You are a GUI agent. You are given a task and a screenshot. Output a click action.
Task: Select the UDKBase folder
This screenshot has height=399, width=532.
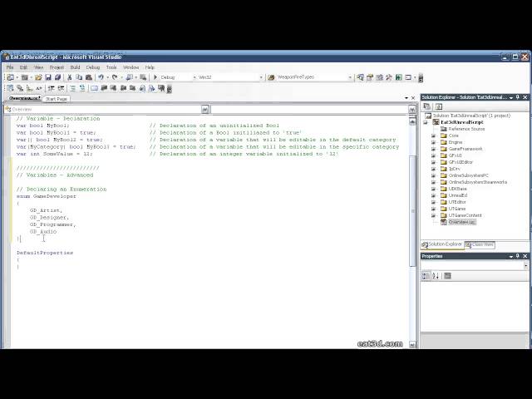[458, 189]
